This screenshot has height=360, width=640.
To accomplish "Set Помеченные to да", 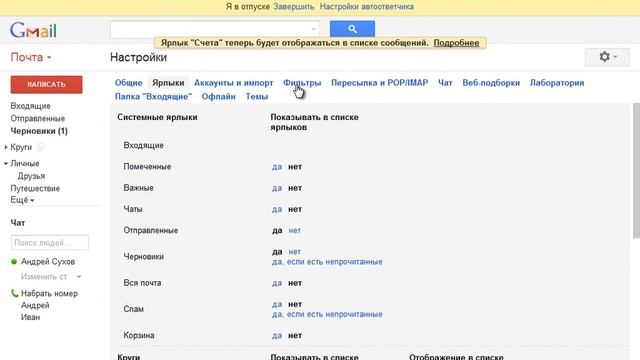I will point(277,167).
